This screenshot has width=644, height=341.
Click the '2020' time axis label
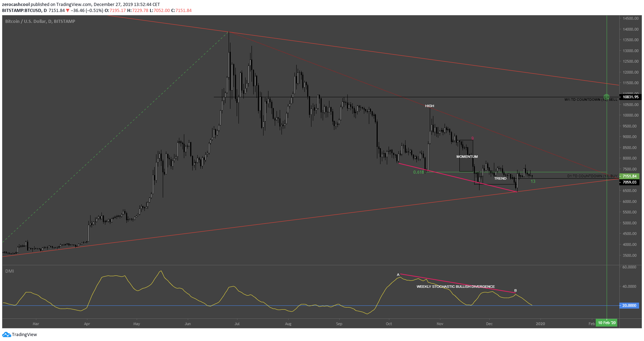(x=540, y=324)
